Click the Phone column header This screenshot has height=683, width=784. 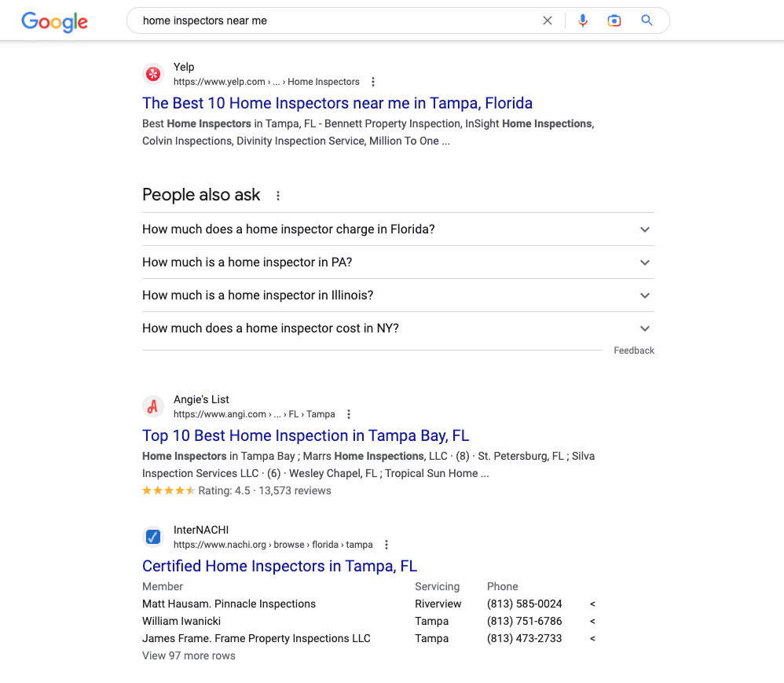click(x=503, y=586)
